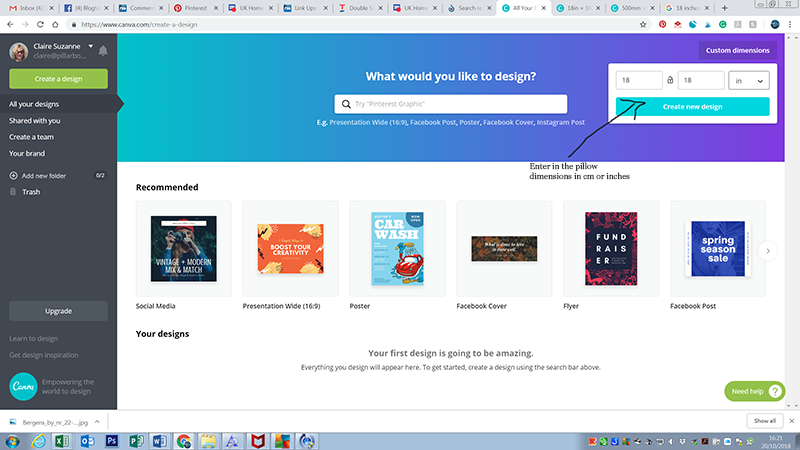The image size is (800, 450).
Task: Click Claire Suzanne's profile avatar
Action: (18, 51)
